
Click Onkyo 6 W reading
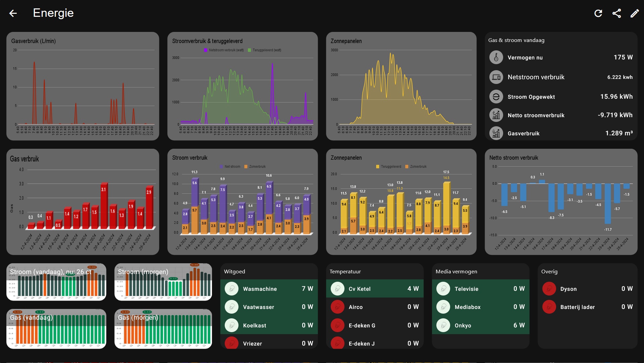click(x=519, y=325)
